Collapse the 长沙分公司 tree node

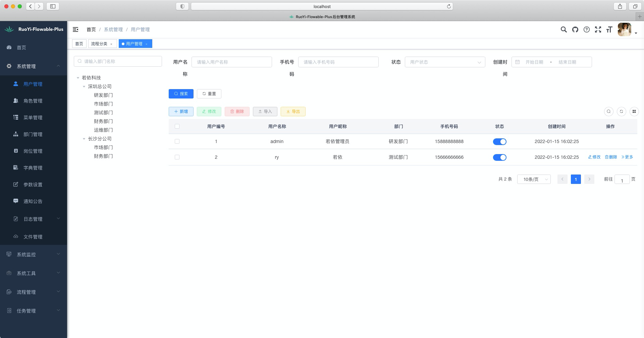[x=84, y=139]
